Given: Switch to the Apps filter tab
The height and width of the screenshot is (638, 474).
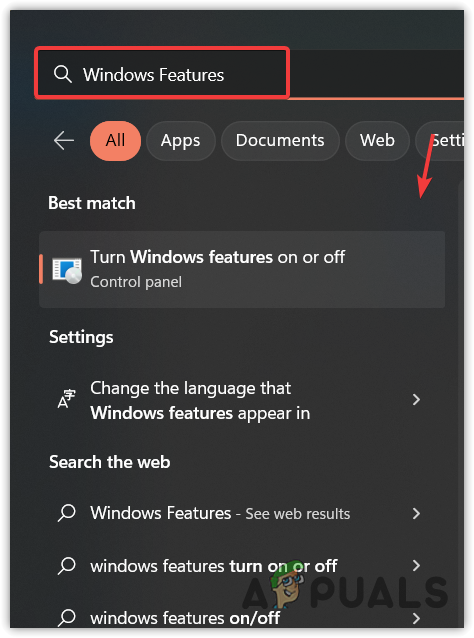Looking at the screenshot, I should tap(180, 140).
